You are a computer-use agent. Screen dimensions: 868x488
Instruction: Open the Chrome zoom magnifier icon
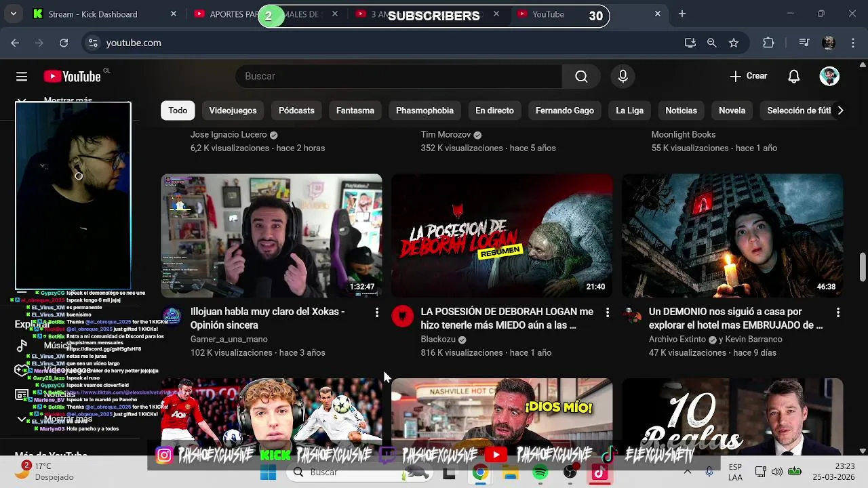click(711, 43)
